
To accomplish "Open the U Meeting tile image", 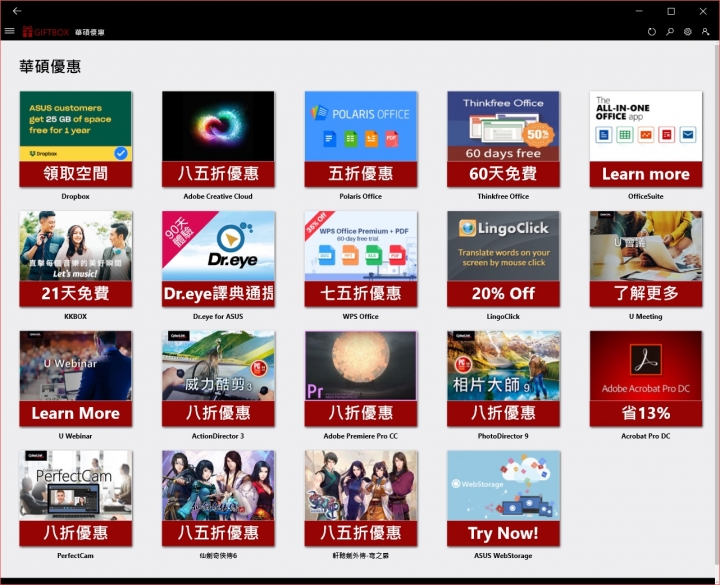I will tap(646, 246).
